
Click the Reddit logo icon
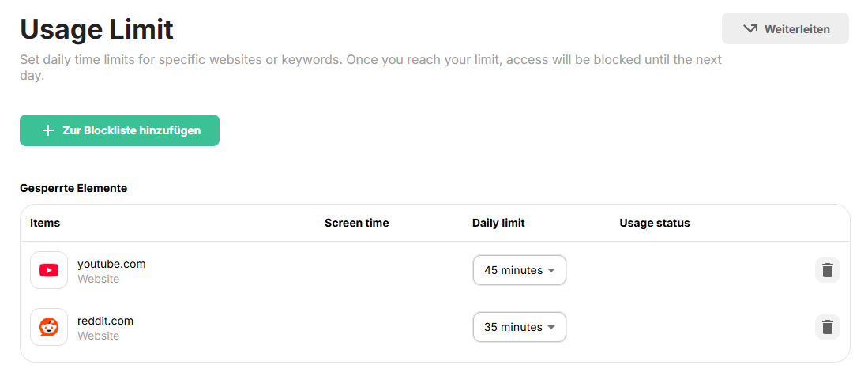49,327
